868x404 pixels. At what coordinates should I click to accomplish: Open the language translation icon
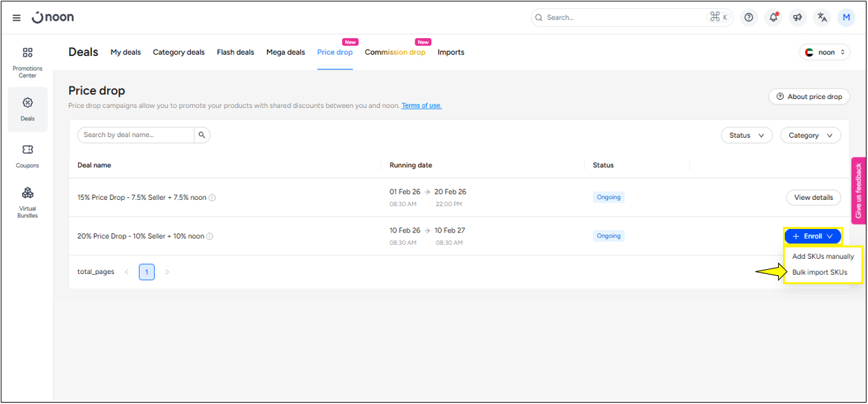click(822, 18)
